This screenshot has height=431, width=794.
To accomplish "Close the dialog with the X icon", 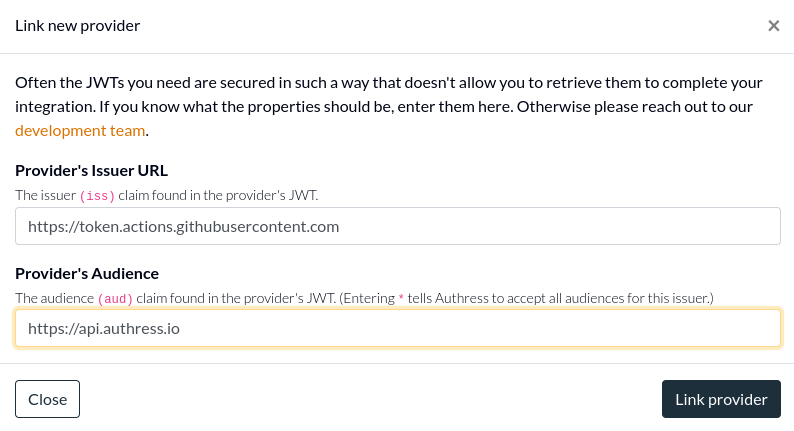I will tap(773, 26).
